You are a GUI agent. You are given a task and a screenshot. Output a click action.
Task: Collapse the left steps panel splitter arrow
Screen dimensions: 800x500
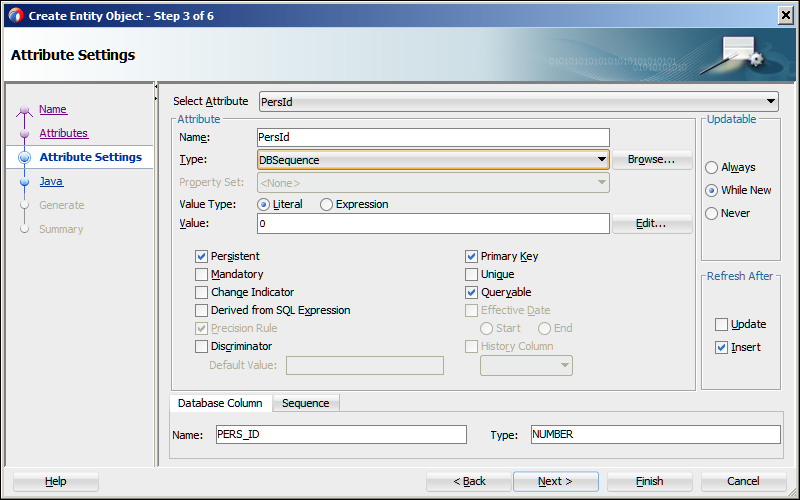point(156,92)
